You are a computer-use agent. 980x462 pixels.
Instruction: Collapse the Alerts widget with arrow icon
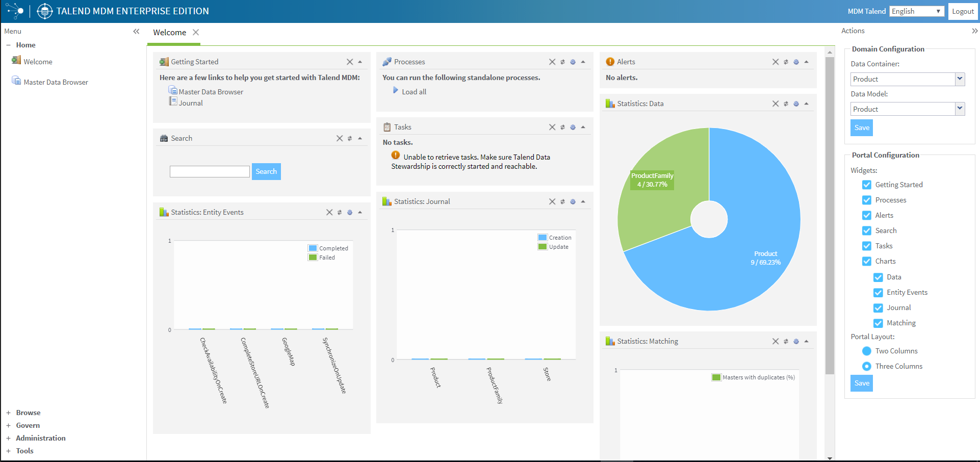click(x=806, y=62)
